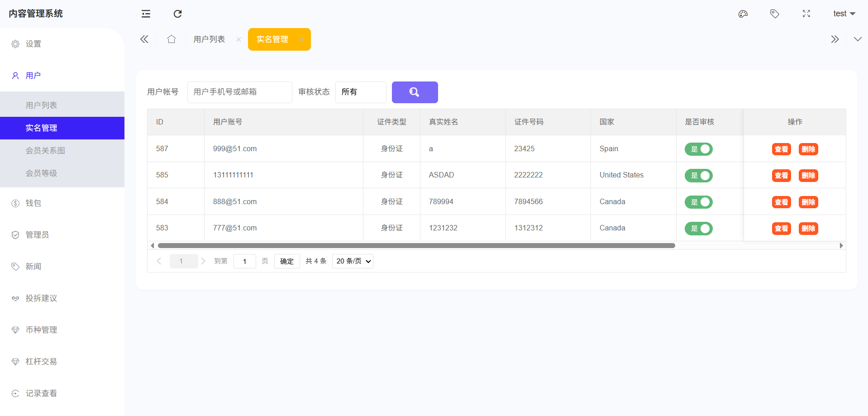Screen dimensions: 868x416
Task: Click 删除 for record ID 584
Action: (x=808, y=202)
